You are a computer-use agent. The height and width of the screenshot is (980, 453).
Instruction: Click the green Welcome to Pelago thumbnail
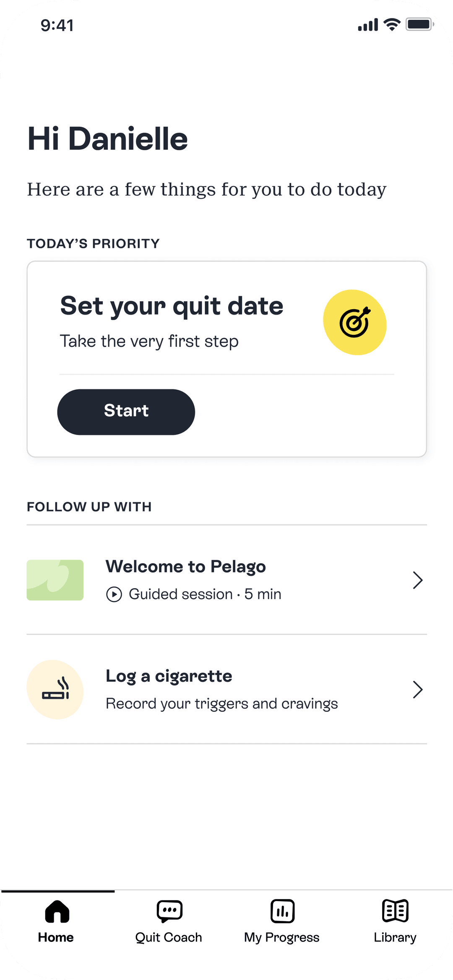[55, 580]
